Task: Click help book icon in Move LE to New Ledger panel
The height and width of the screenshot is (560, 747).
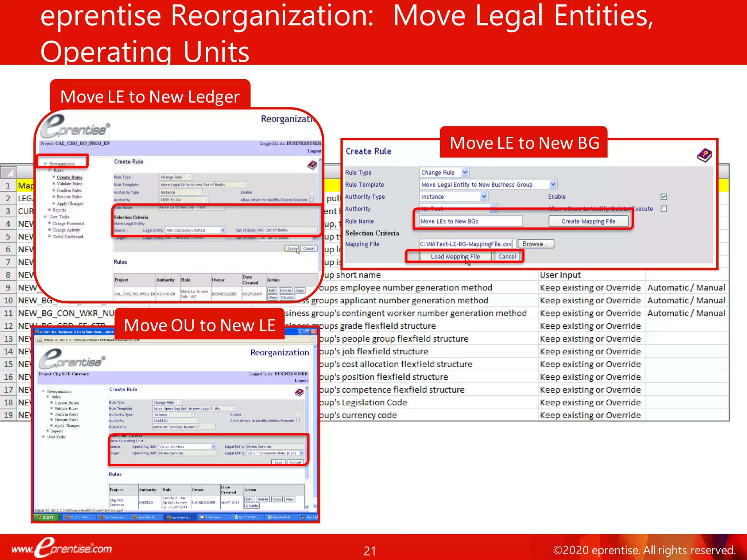Action: tap(312, 165)
